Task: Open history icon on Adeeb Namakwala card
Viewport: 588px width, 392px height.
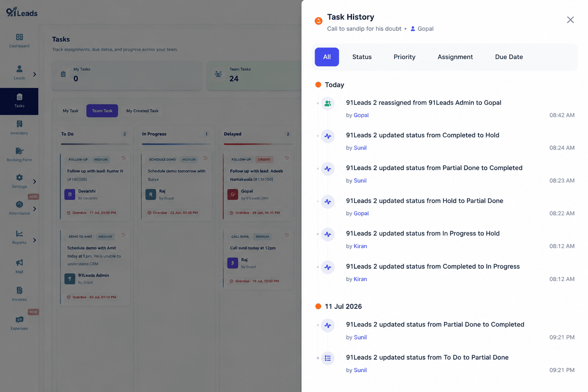Action: 287,158
